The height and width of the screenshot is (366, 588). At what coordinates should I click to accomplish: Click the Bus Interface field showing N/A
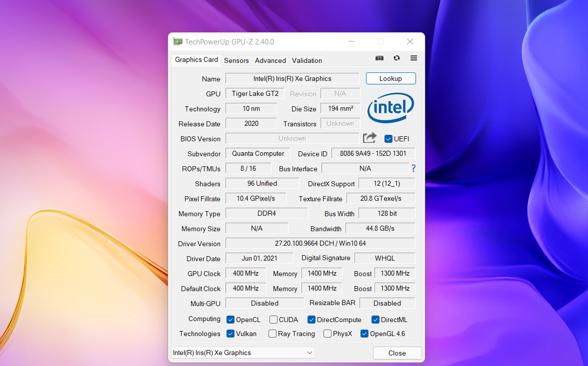click(365, 169)
